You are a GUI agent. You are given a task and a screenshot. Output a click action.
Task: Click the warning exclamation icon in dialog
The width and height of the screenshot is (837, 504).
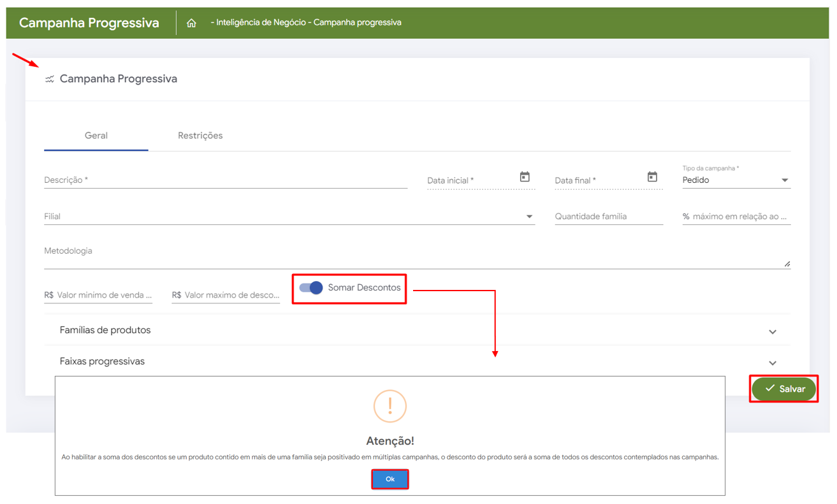point(389,406)
